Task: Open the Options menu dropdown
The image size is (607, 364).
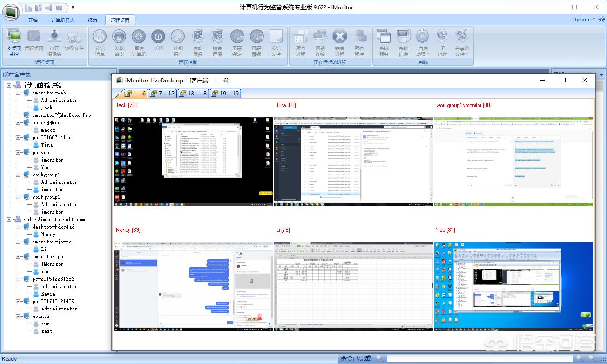Action: click(584, 20)
